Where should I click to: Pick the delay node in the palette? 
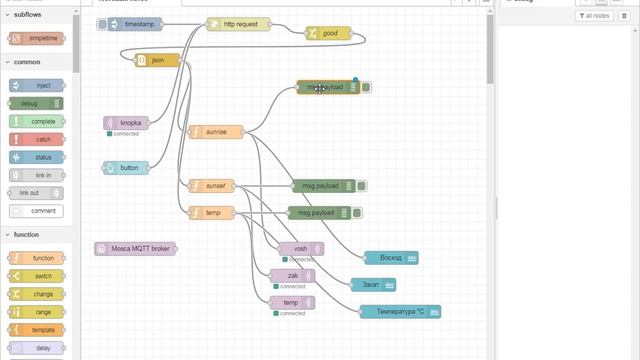pyautogui.click(x=36, y=348)
